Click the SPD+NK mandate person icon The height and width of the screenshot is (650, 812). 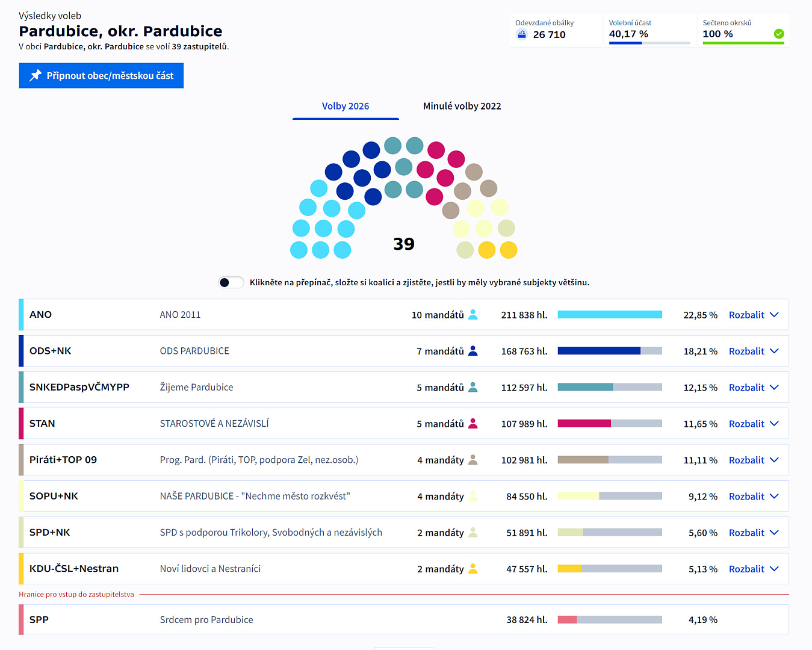tap(473, 532)
